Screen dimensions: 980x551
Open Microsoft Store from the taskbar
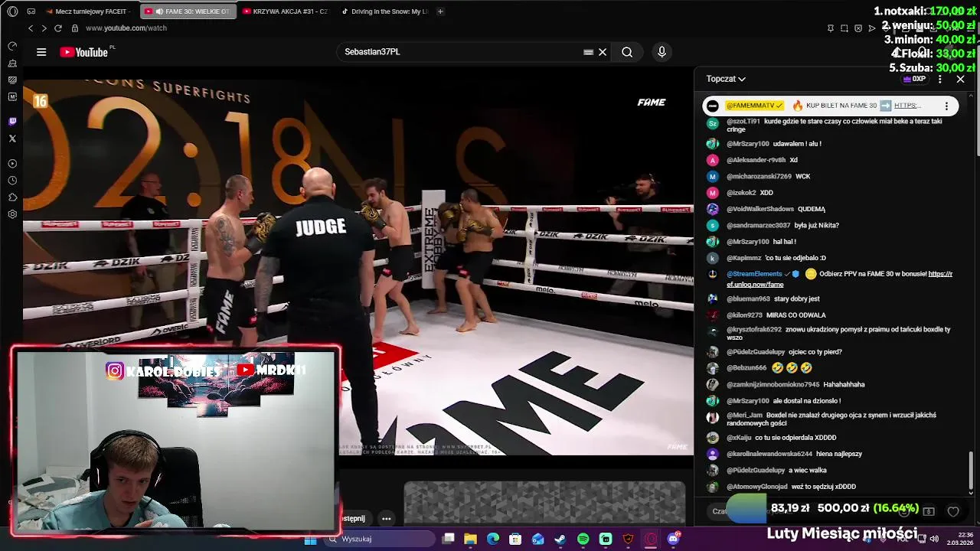click(x=515, y=540)
